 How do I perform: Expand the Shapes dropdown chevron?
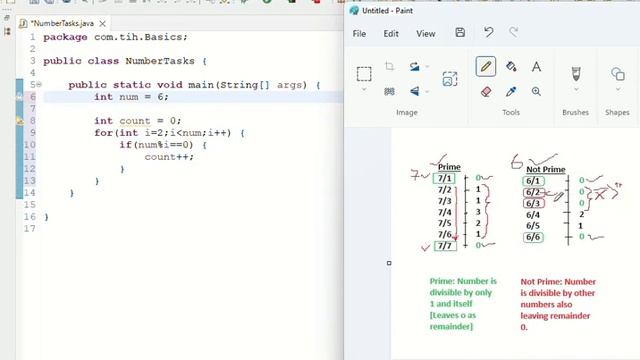618,89
